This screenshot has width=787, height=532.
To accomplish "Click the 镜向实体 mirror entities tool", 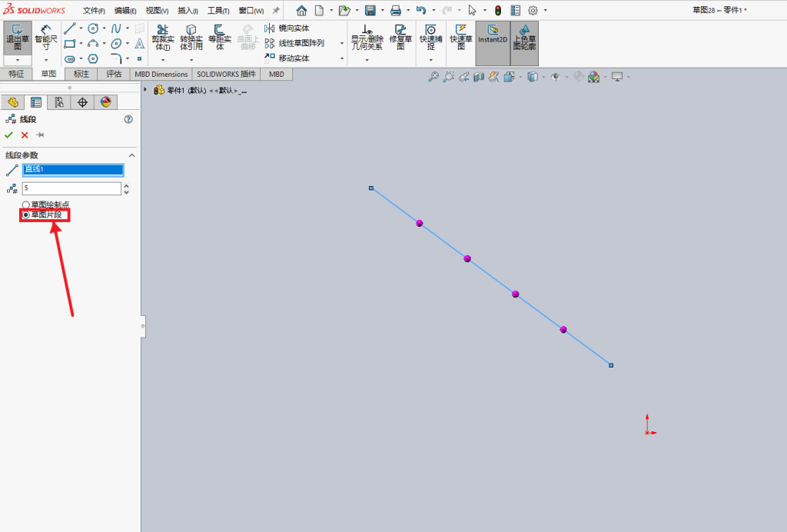I will [287, 28].
